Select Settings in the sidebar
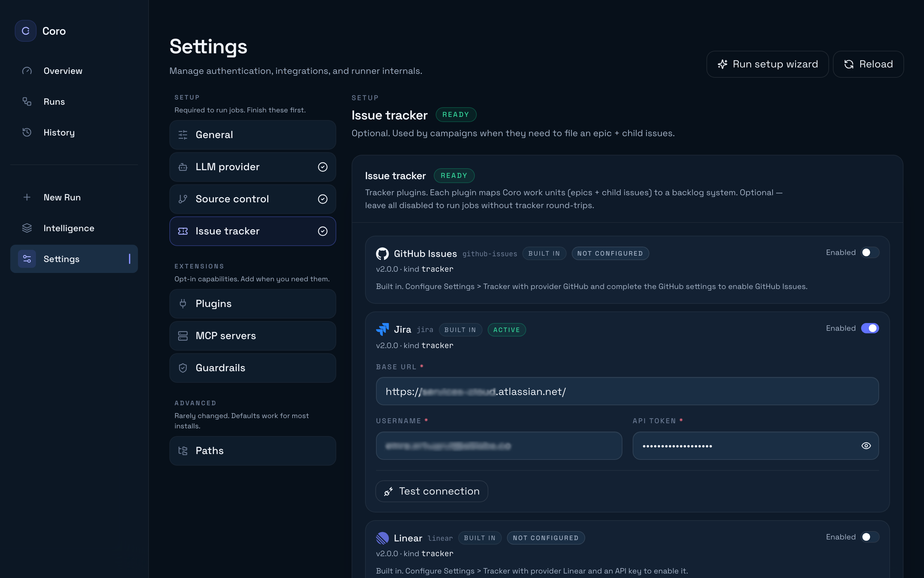The image size is (924, 578). pos(74,259)
